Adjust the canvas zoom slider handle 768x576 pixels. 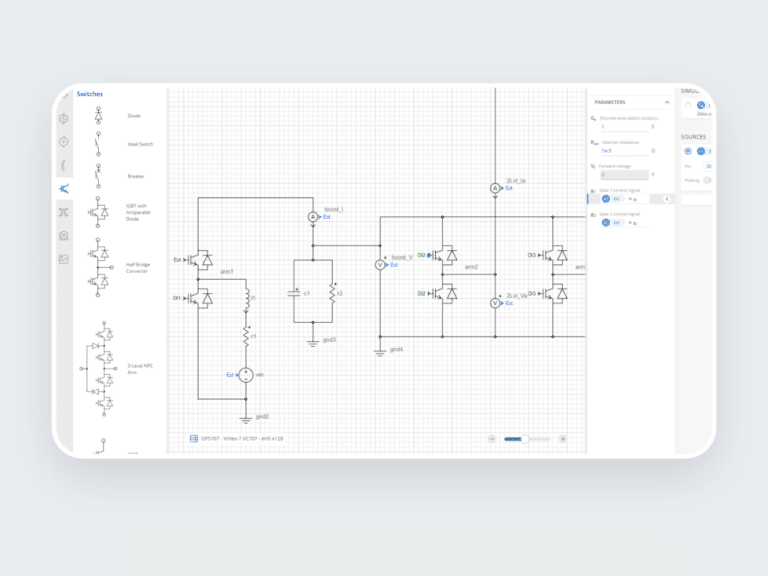525,439
